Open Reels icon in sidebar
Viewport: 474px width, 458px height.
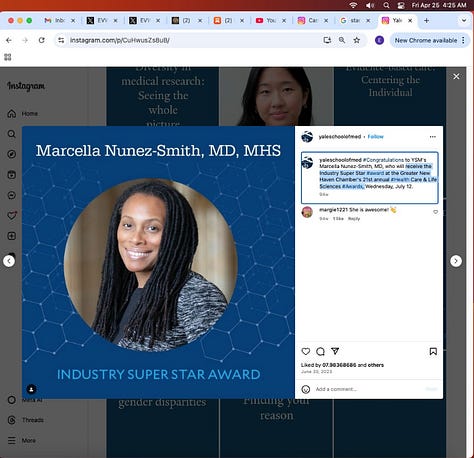12,175
